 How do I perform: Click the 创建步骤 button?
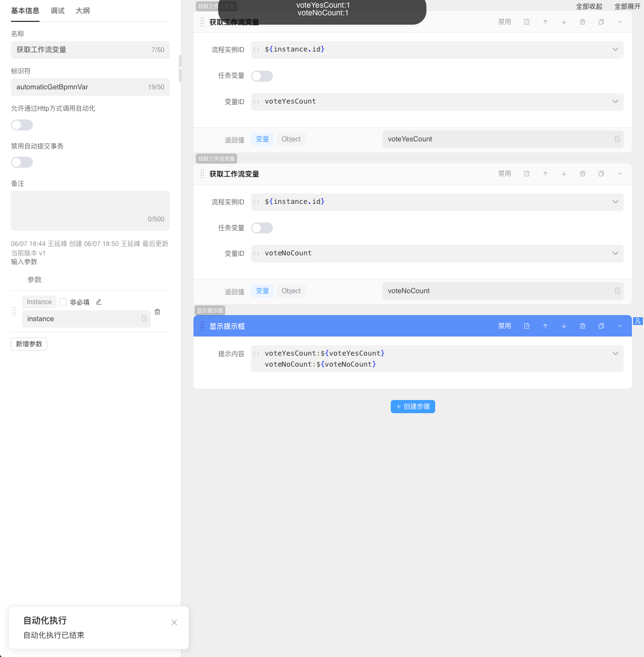(x=413, y=407)
